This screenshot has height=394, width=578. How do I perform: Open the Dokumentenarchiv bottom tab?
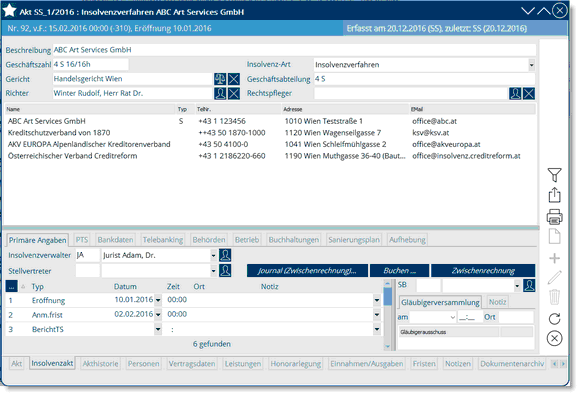(512, 364)
